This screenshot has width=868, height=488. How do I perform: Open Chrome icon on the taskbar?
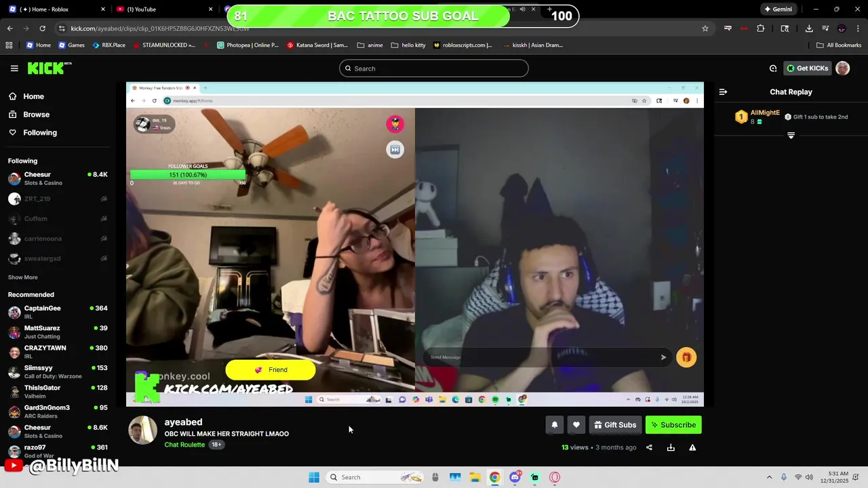click(x=495, y=477)
